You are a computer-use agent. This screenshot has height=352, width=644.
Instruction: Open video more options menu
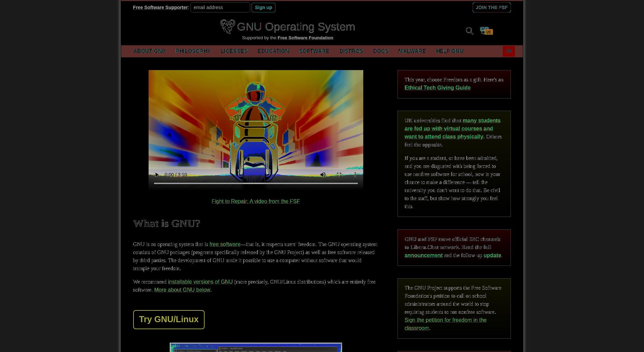[355, 175]
